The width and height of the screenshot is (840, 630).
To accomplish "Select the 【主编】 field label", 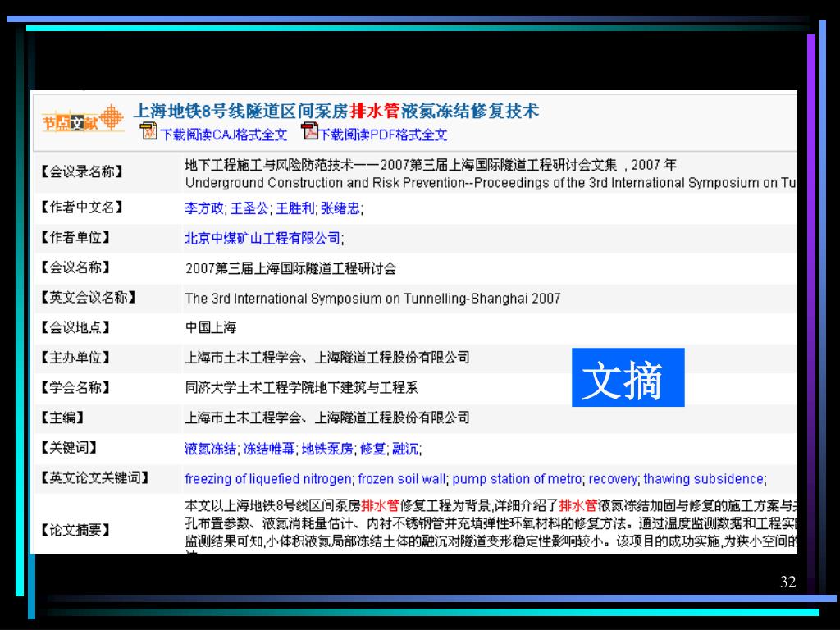I will pos(62,418).
